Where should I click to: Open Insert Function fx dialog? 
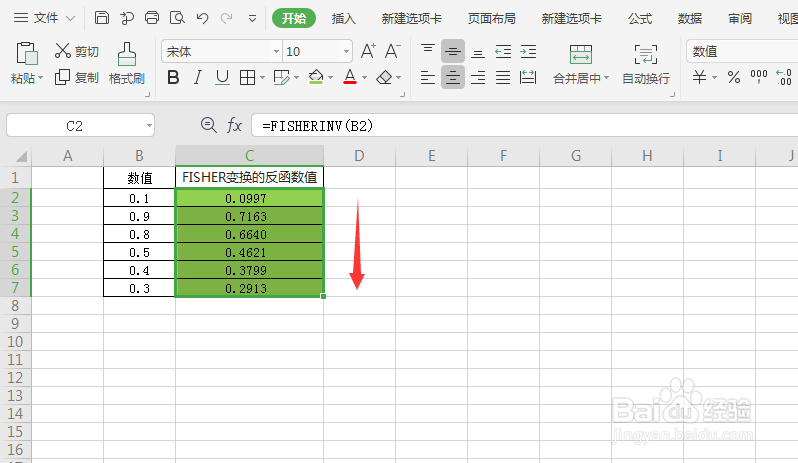point(234,125)
